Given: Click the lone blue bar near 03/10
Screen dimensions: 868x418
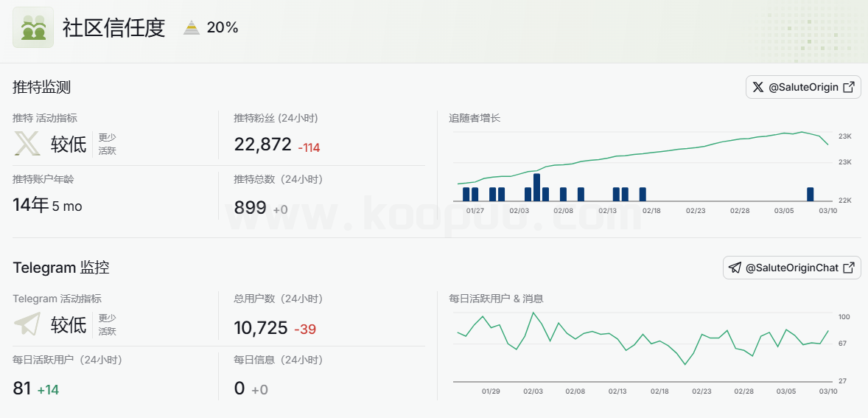Looking at the screenshot, I should pos(811,195).
